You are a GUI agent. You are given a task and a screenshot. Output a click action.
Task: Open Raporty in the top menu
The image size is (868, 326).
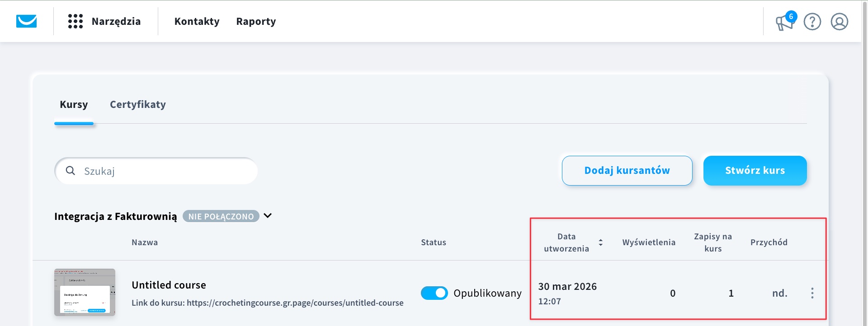(x=256, y=21)
